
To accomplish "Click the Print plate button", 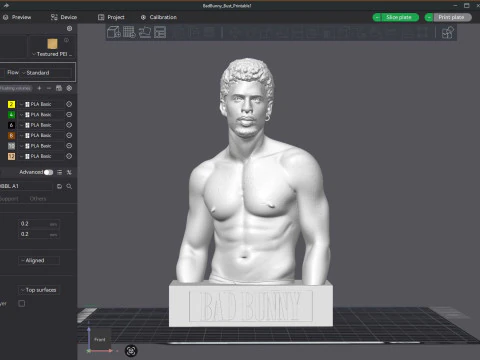I will point(452,17).
